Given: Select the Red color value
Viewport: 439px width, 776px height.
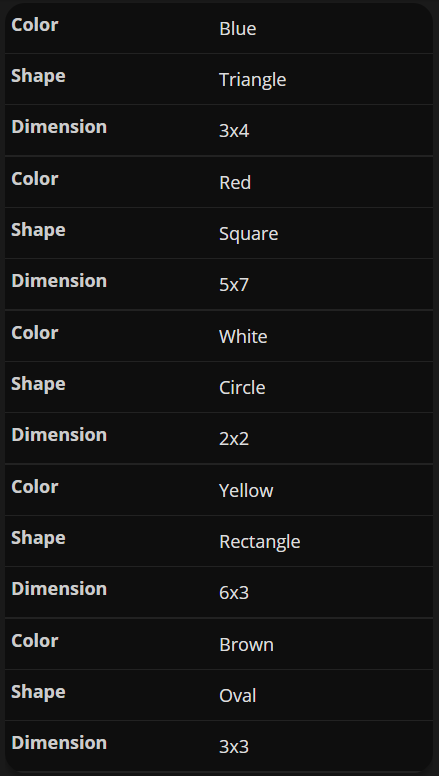Looking at the screenshot, I should click(x=235, y=183).
